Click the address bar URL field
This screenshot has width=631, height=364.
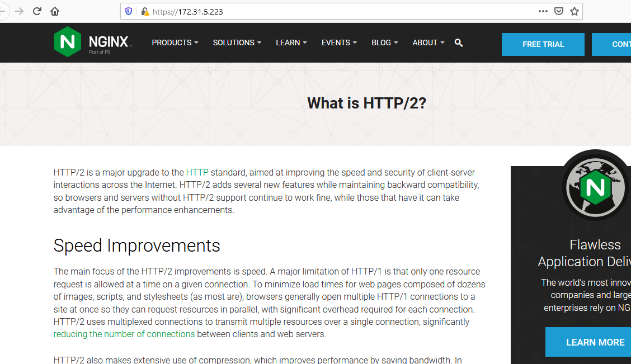click(x=336, y=11)
